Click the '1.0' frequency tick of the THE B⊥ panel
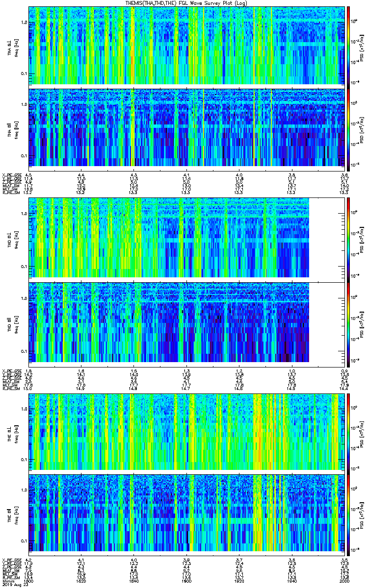The width and height of the screenshot is (368, 588). (x=24, y=409)
